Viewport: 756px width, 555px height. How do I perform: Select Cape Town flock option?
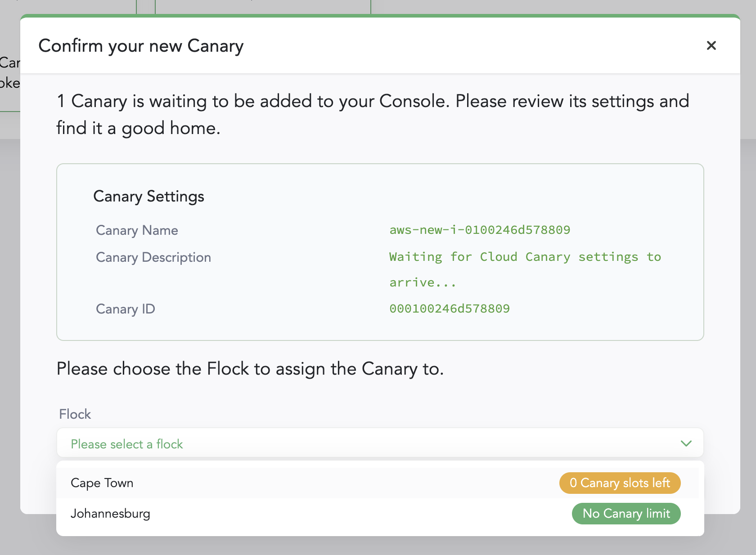(102, 483)
